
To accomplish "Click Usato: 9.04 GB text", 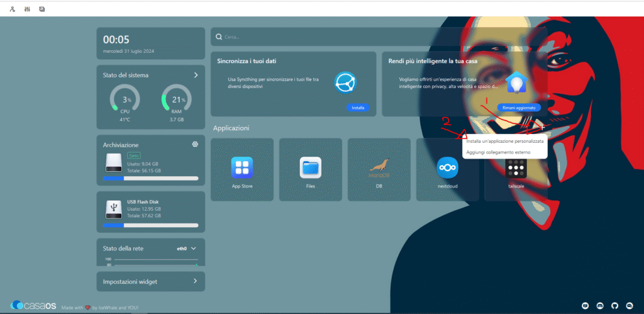I will (143, 164).
